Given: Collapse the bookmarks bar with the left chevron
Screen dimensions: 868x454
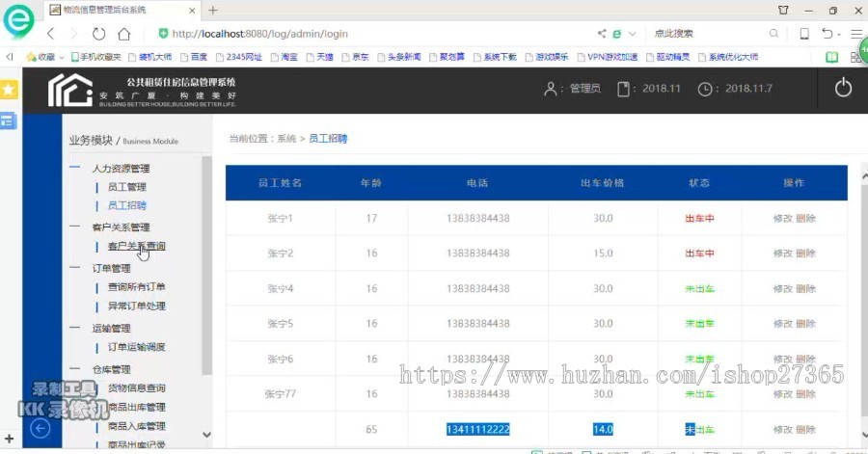Looking at the screenshot, I should coord(10,57).
